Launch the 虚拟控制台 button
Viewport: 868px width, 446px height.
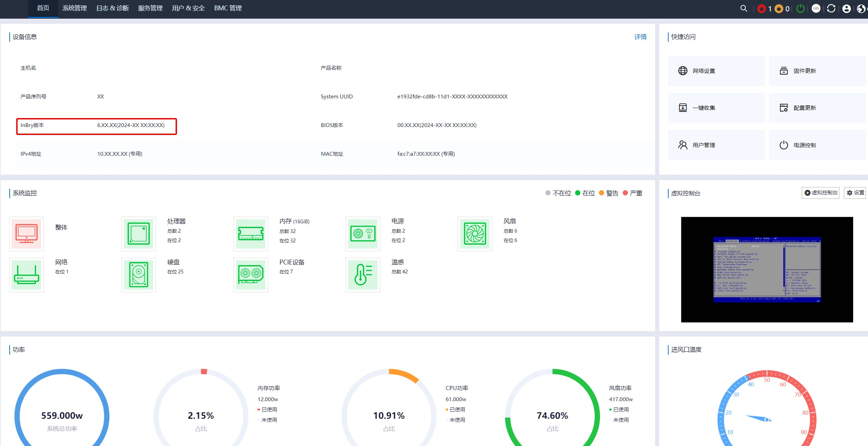[x=821, y=193]
